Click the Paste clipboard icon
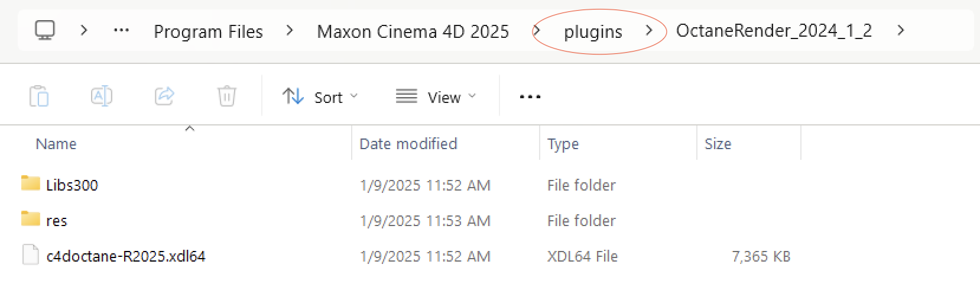This screenshot has height=290, width=980. (39, 96)
